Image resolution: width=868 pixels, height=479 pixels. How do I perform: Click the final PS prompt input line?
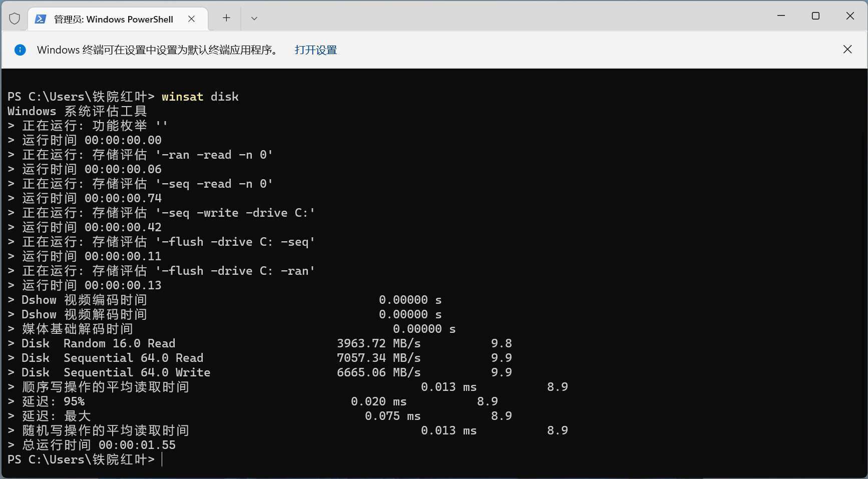coord(85,459)
